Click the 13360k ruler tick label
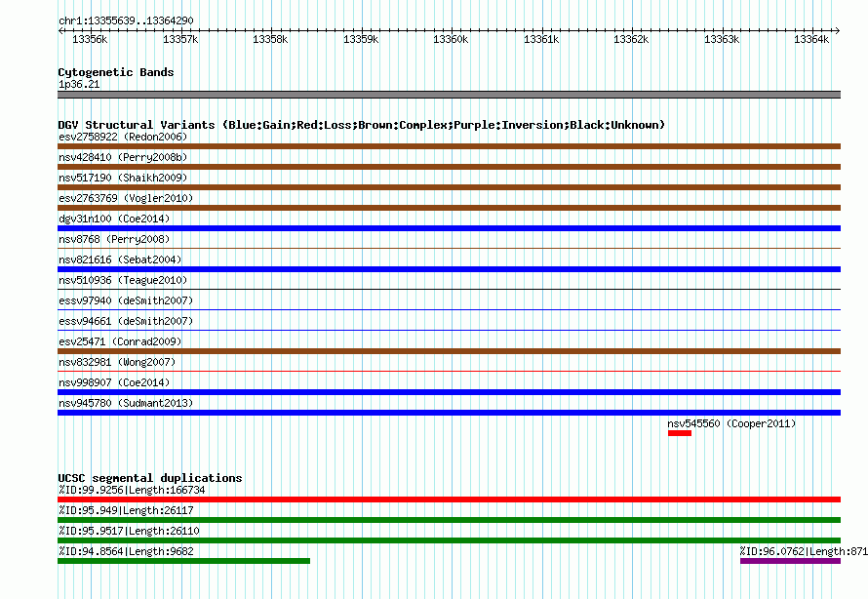Screen dimensions: 868x599 point(451,39)
